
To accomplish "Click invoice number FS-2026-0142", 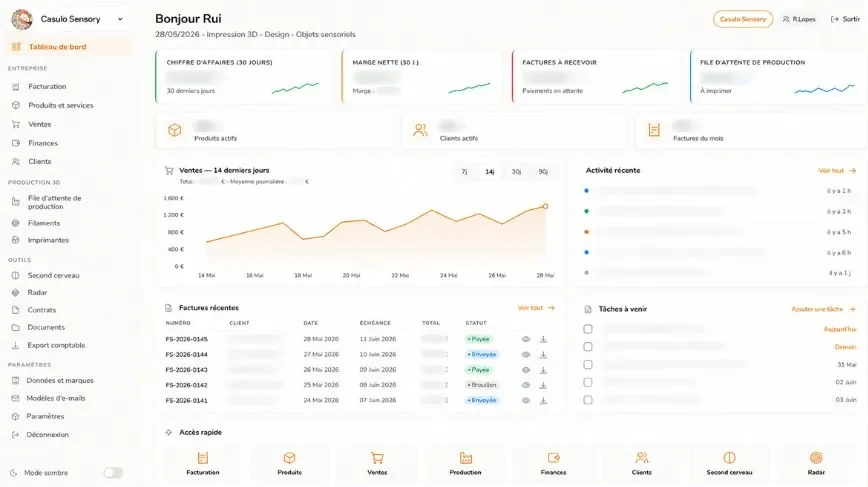I will tap(187, 385).
